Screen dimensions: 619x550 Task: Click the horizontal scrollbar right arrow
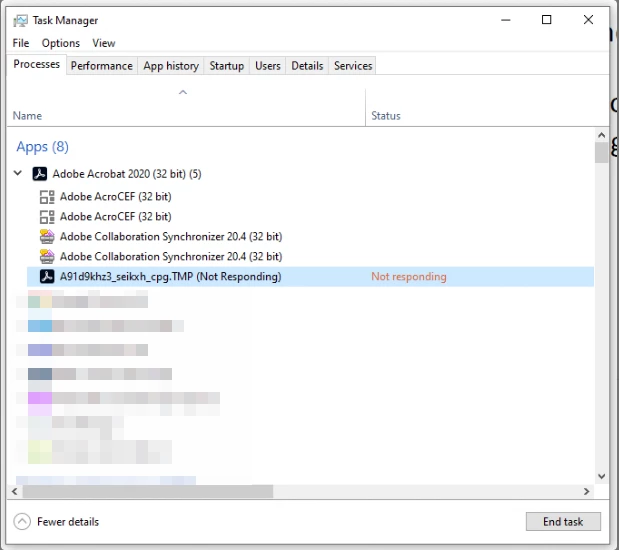[x=587, y=491]
